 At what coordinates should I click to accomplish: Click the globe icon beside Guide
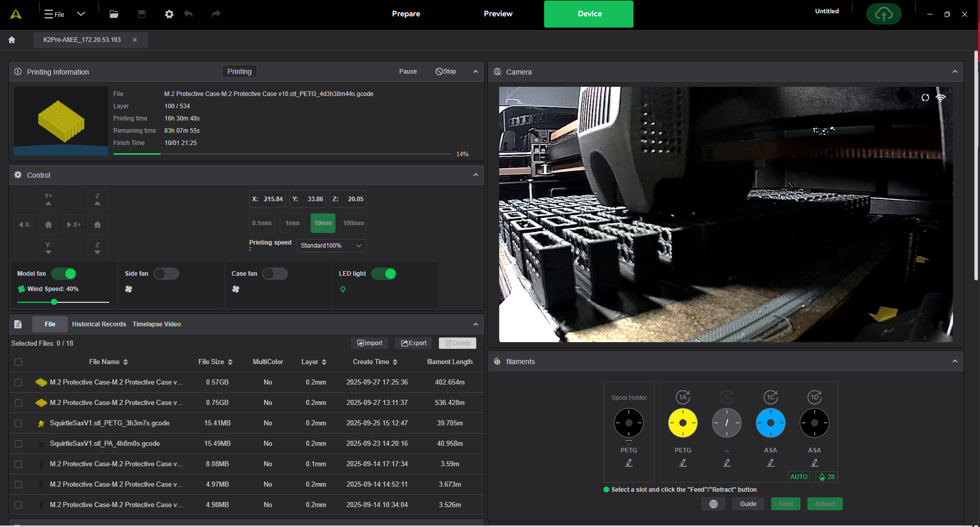[x=713, y=504]
